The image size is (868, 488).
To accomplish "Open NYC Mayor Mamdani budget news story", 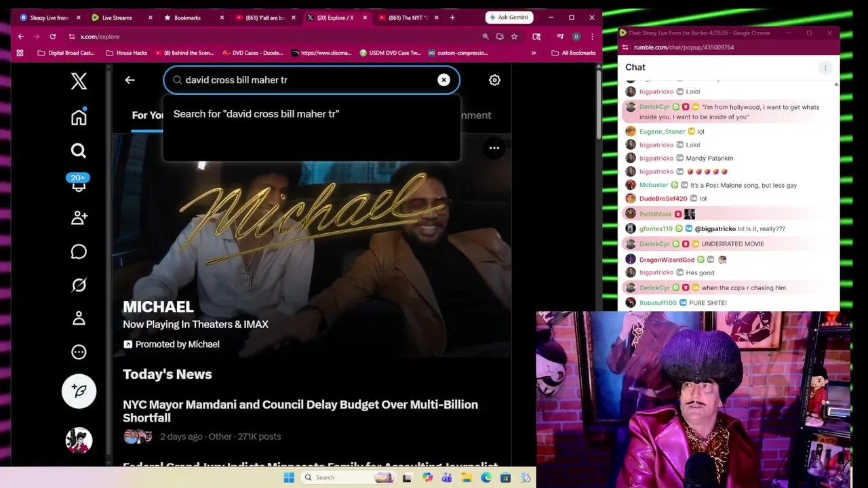I will [300, 411].
